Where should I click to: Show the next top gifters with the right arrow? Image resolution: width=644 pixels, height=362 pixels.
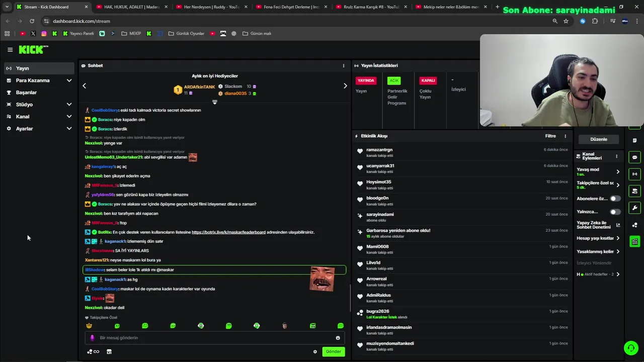pos(345,86)
